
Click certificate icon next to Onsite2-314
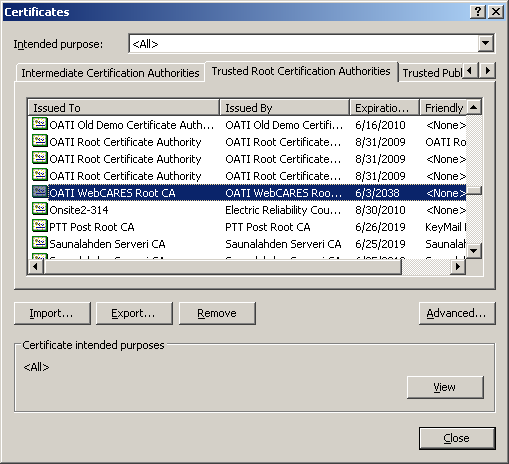[40, 209]
